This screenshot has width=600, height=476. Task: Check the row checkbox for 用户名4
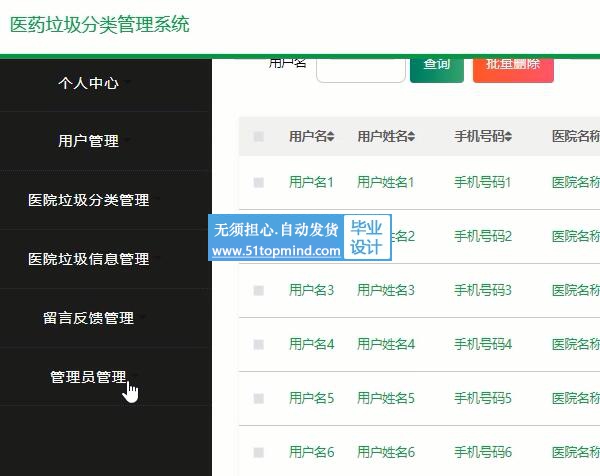tap(259, 344)
